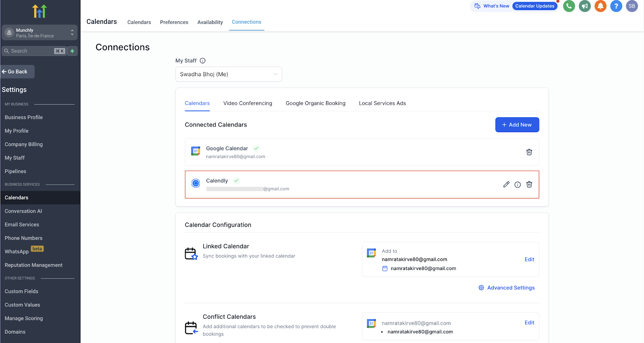644x343 pixels.
Task: Edit the Linked Calendar setting
Action: pyautogui.click(x=529, y=260)
